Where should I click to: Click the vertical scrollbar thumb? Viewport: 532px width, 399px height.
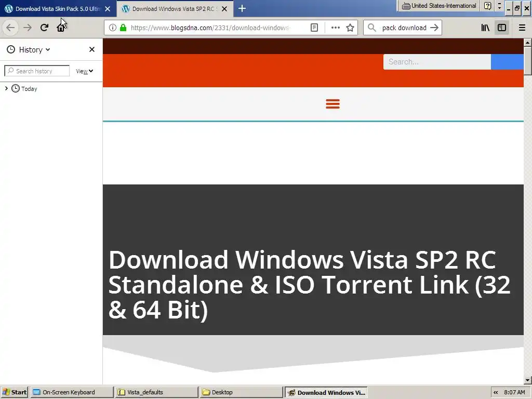(x=527, y=60)
